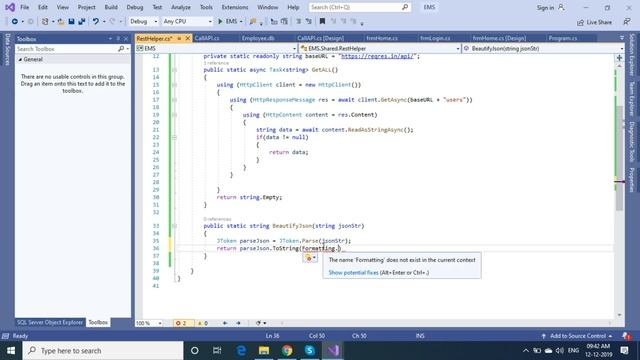Click the split editor handle above the scrollbar
Viewport: 640px width, 360px height.
[619, 58]
